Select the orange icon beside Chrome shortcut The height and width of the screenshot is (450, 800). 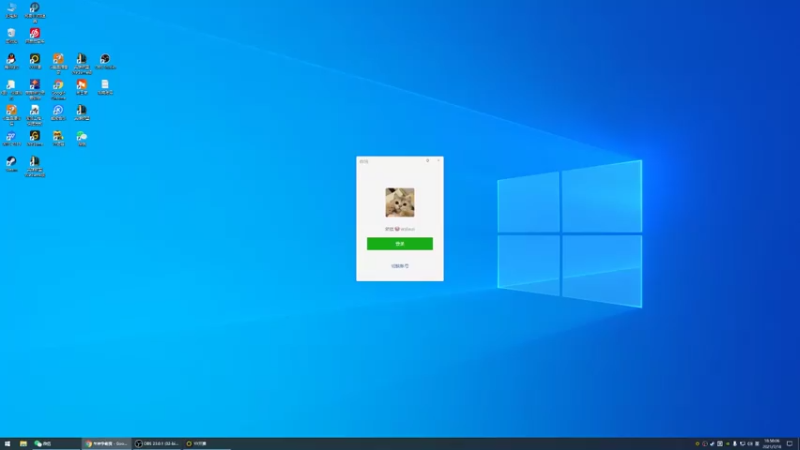pos(82,87)
